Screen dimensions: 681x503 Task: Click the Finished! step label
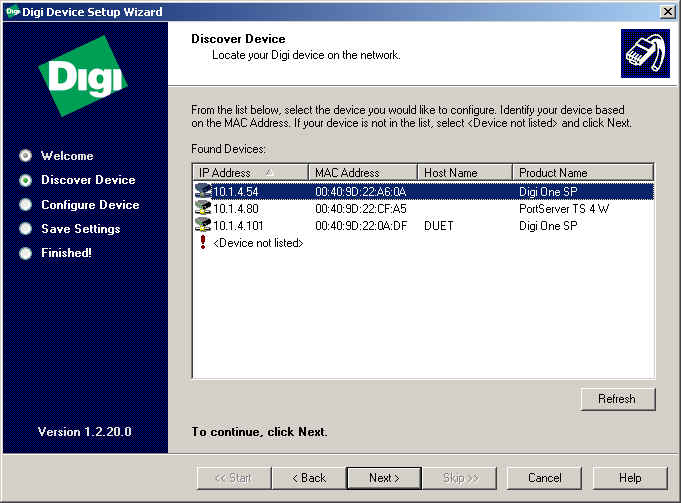(66, 253)
